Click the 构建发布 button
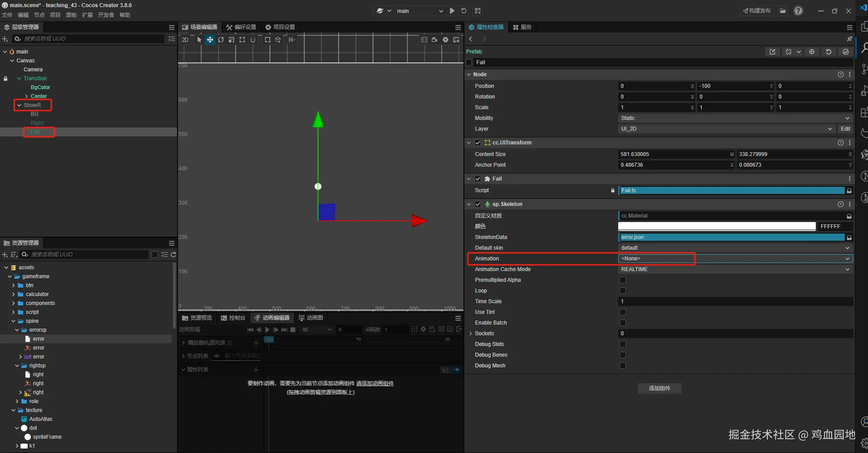The width and height of the screenshot is (868, 453). [x=756, y=11]
